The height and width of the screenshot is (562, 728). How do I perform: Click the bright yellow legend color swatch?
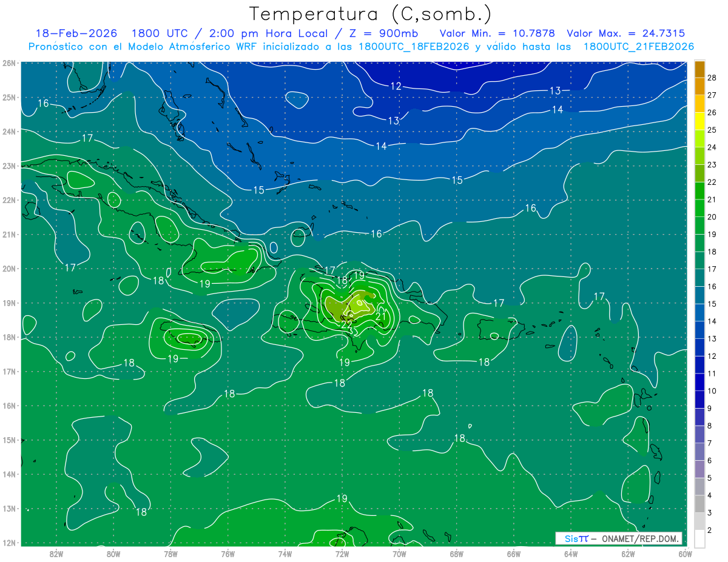(699, 121)
